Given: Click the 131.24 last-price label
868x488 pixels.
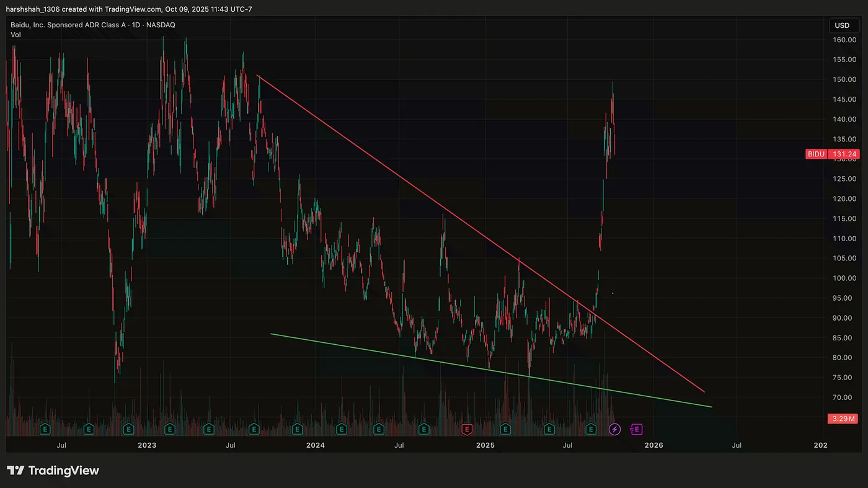Looking at the screenshot, I should (x=843, y=154).
